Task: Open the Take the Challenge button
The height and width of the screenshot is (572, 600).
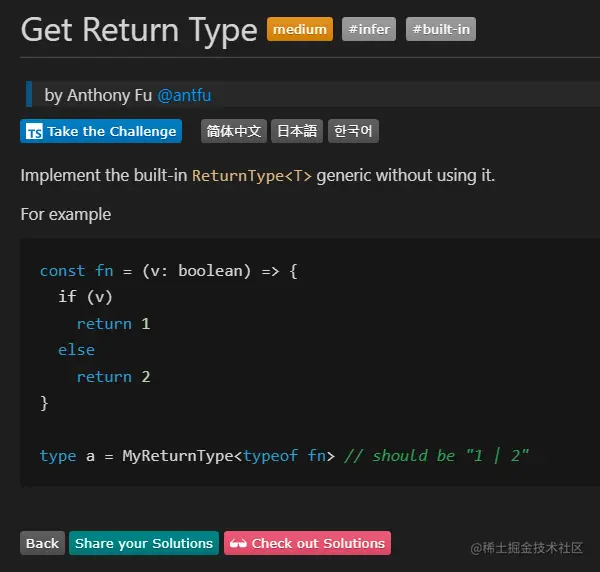Action: point(101,131)
